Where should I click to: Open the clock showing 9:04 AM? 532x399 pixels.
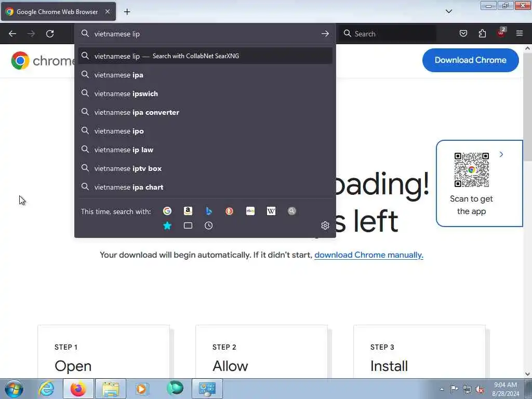(506, 389)
